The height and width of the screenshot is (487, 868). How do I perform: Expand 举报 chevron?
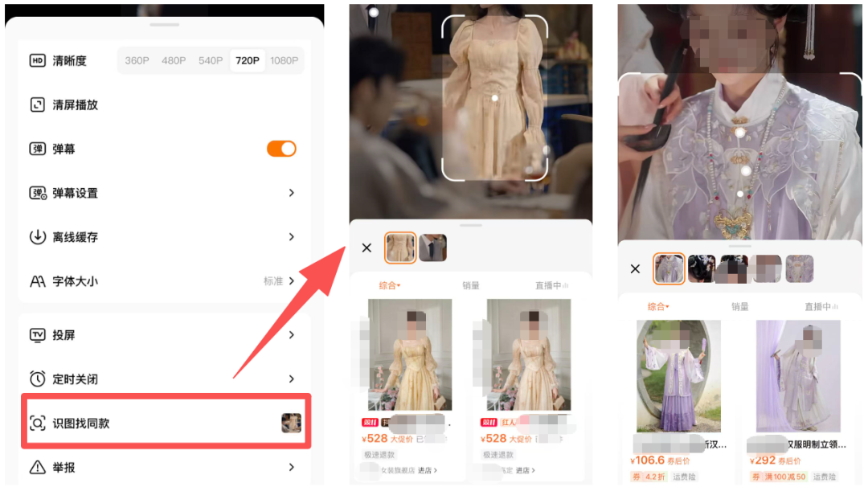coord(292,467)
